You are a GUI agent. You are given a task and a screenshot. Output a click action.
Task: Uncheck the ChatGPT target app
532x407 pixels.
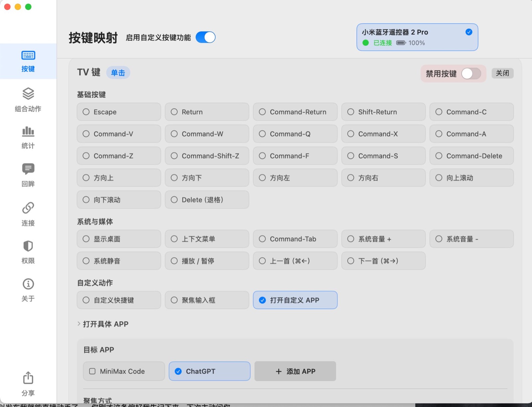coord(209,371)
